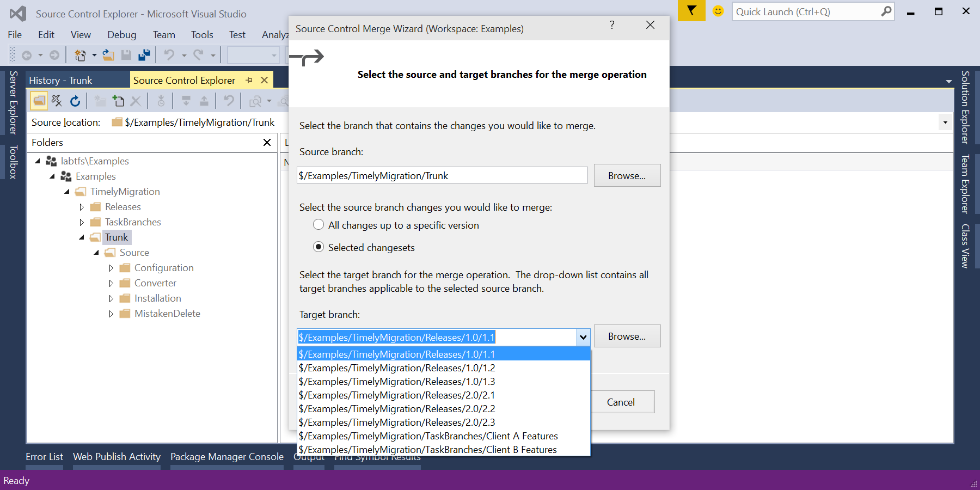Expand the Configuration folder node
This screenshot has height=490, width=980.
click(x=111, y=268)
